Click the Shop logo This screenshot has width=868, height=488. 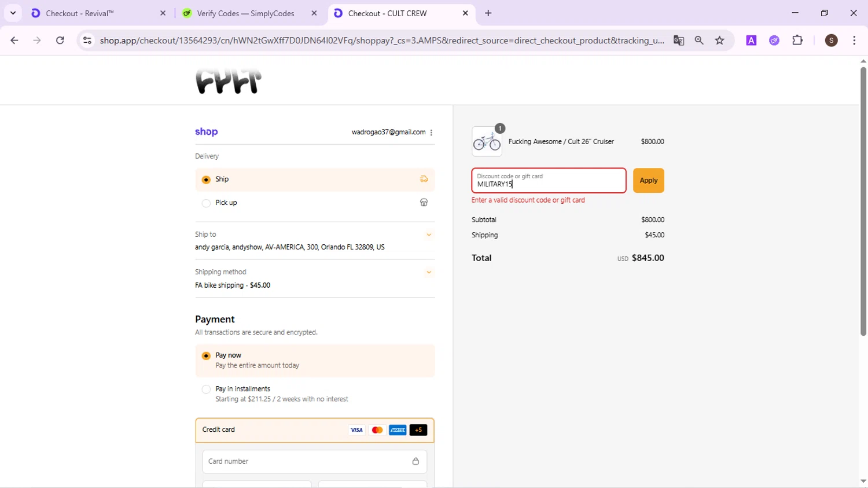pyautogui.click(x=207, y=132)
